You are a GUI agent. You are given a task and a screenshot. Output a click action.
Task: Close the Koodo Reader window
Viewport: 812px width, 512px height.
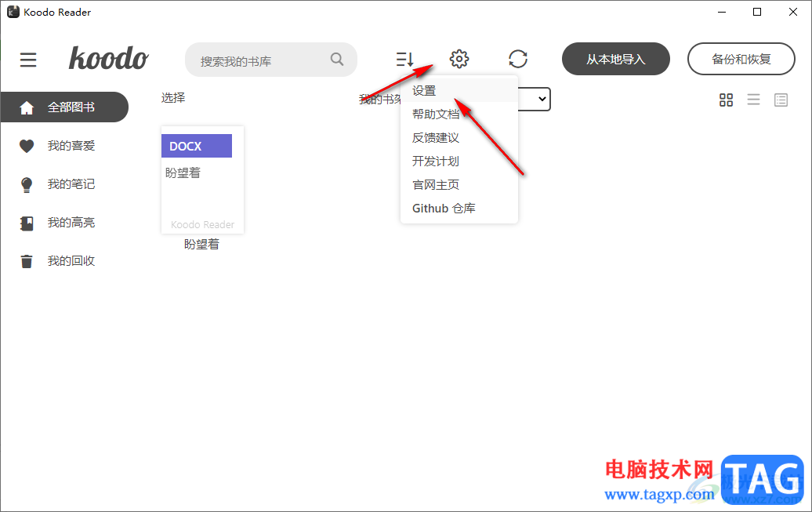(793, 12)
